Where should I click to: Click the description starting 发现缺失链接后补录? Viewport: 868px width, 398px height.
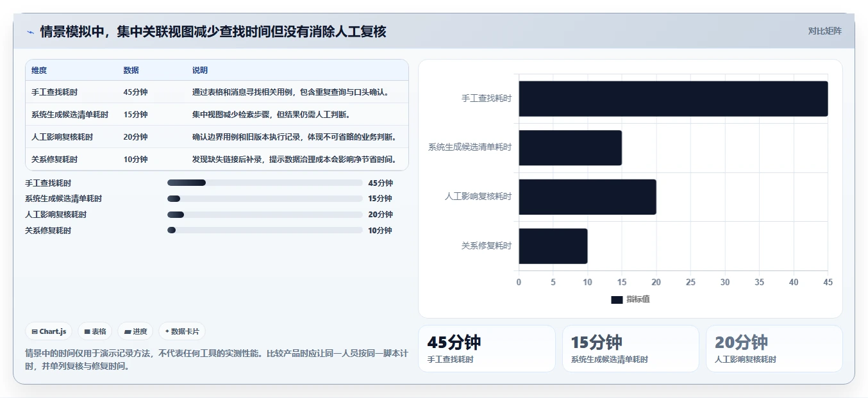click(x=294, y=160)
